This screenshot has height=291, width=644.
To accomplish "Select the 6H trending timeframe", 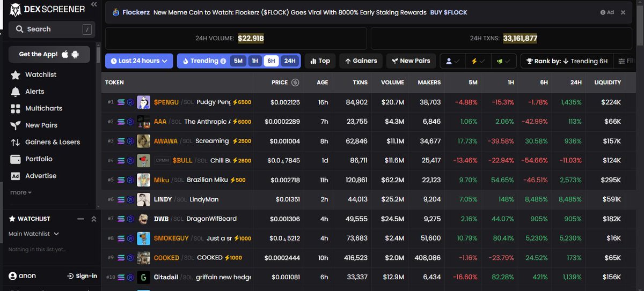I will [272, 61].
